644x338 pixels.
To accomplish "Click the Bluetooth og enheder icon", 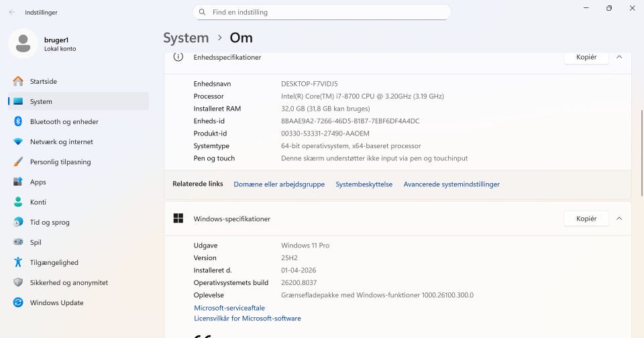I will pyautogui.click(x=18, y=121).
